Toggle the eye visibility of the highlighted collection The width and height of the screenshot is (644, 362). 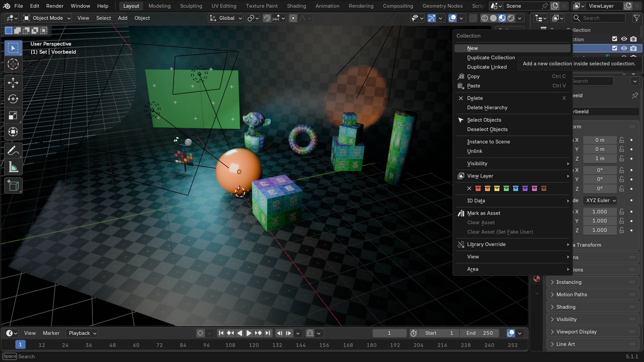(x=624, y=48)
